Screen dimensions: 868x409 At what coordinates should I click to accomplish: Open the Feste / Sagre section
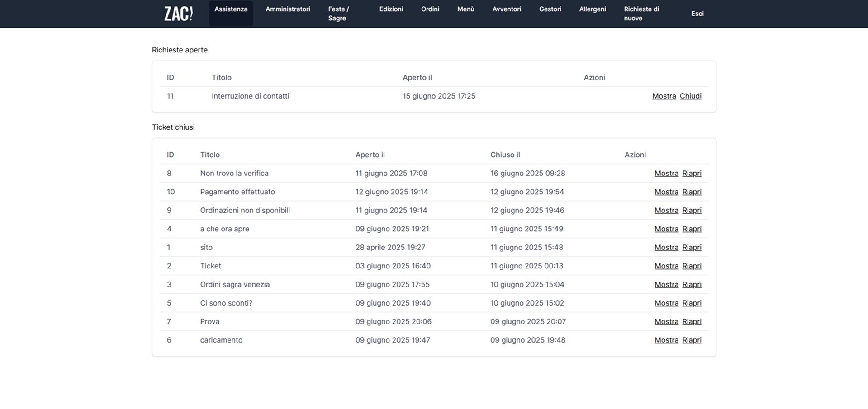pyautogui.click(x=338, y=14)
